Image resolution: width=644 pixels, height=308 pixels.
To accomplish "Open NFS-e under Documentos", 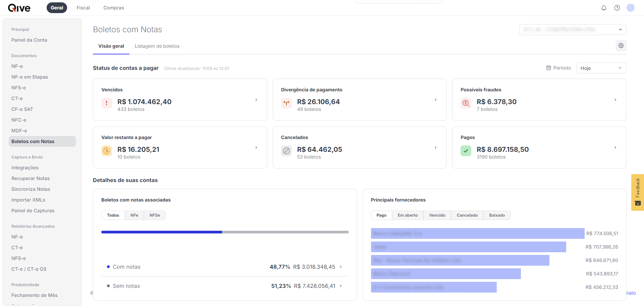I will point(42,88).
